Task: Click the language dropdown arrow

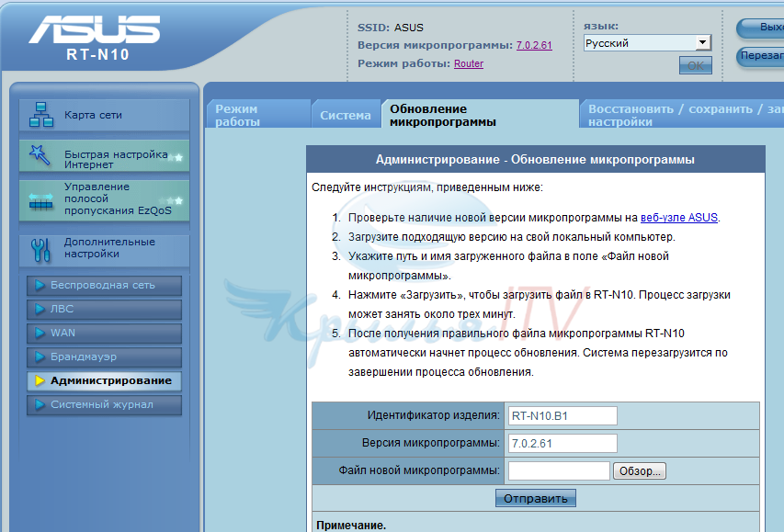Action: click(x=703, y=43)
